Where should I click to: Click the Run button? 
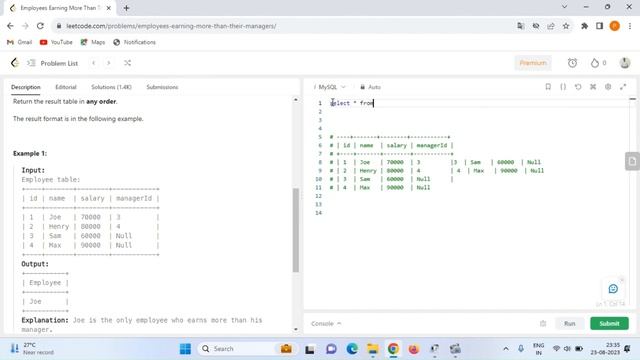click(x=570, y=323)
